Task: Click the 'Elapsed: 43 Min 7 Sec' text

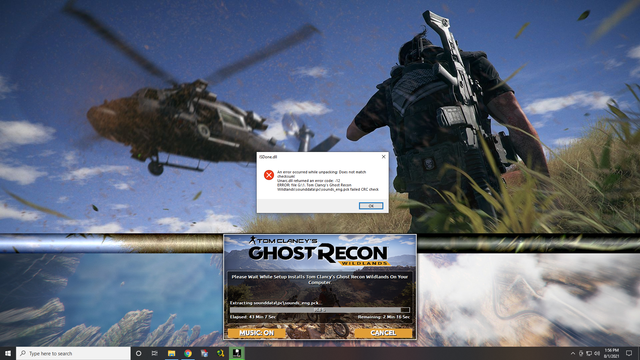Action: click(253, 317)
